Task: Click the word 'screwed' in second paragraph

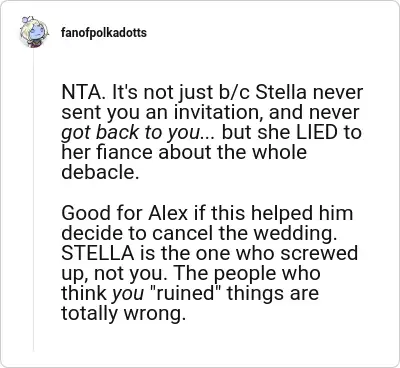Action: click(x=319, y=253)
